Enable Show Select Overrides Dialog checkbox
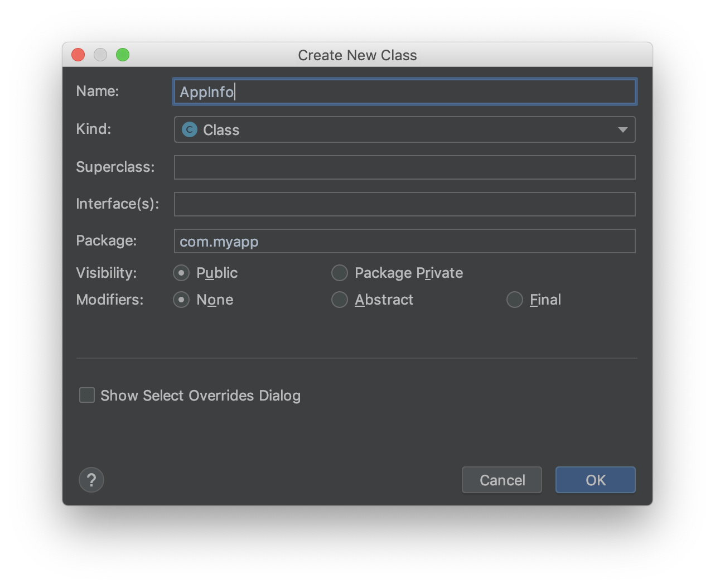This screenshot has width=715, height=588. tap(87, 395)
